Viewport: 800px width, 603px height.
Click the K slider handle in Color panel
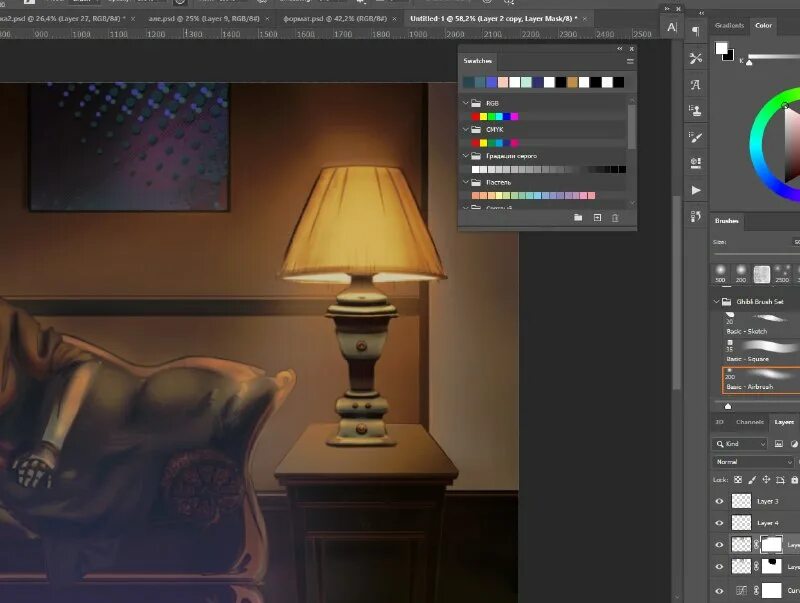[749, 62]
